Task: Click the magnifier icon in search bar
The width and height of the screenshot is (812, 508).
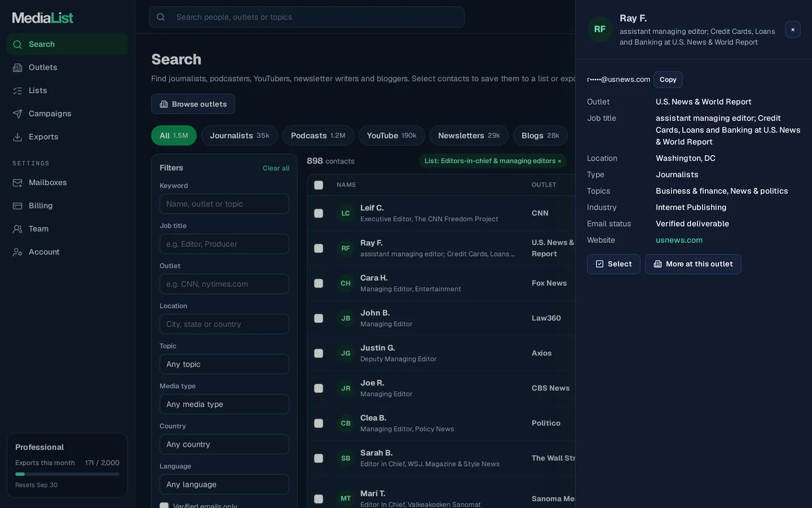Action: click(161, 17)
